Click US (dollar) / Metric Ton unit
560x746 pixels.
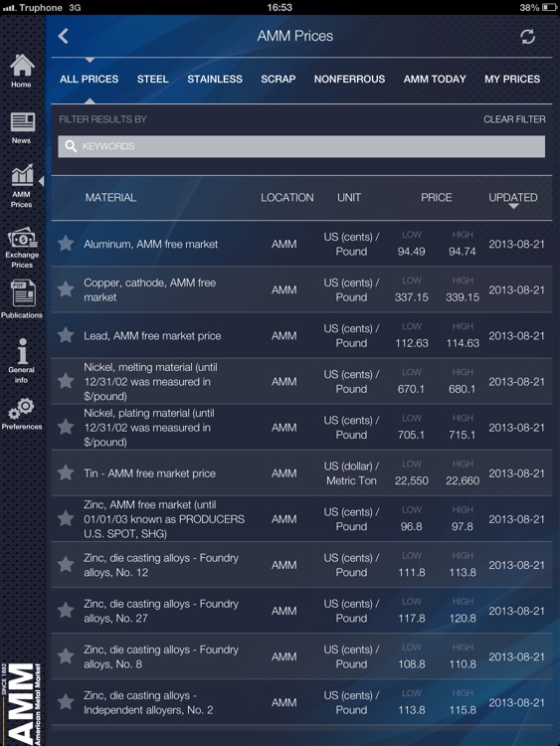pos(351,473)
